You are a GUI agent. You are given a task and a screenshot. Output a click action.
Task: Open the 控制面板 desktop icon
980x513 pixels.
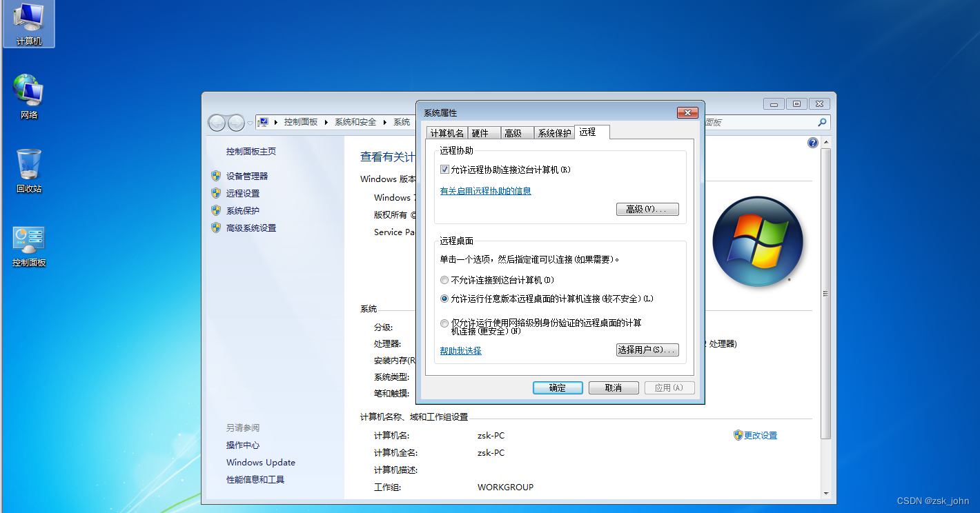coord(28,245)
